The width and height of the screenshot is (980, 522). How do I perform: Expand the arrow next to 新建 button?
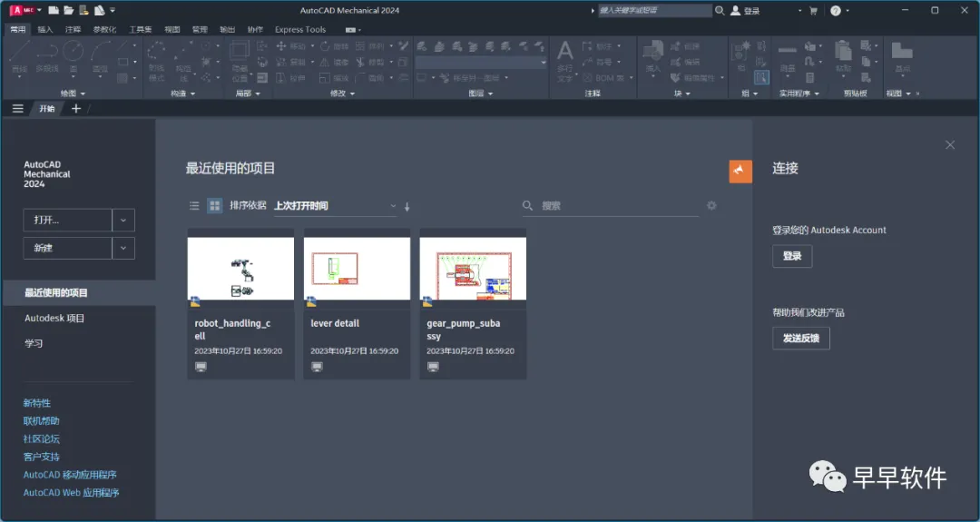123,248
